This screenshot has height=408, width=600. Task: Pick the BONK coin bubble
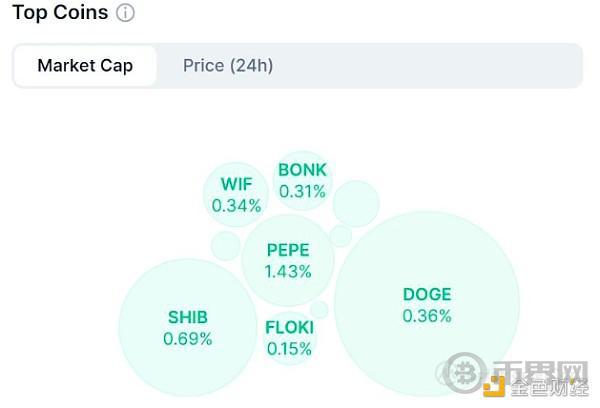302,180
